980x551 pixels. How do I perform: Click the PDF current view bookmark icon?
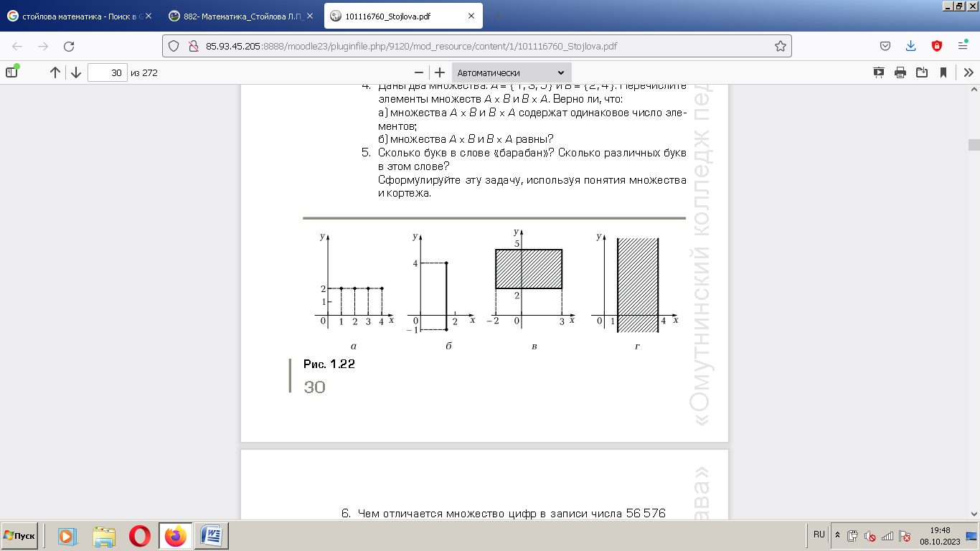point(943,72)
